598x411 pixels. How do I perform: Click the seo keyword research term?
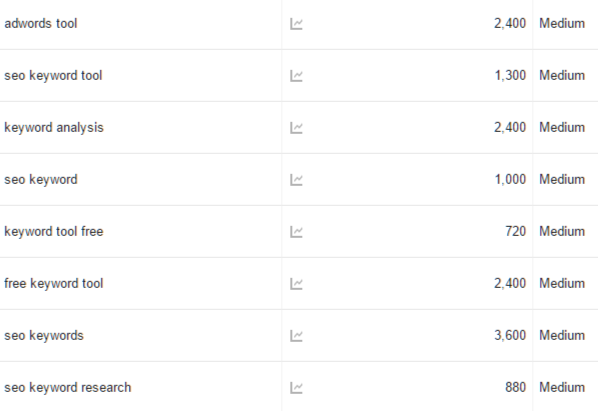point(68,388)
